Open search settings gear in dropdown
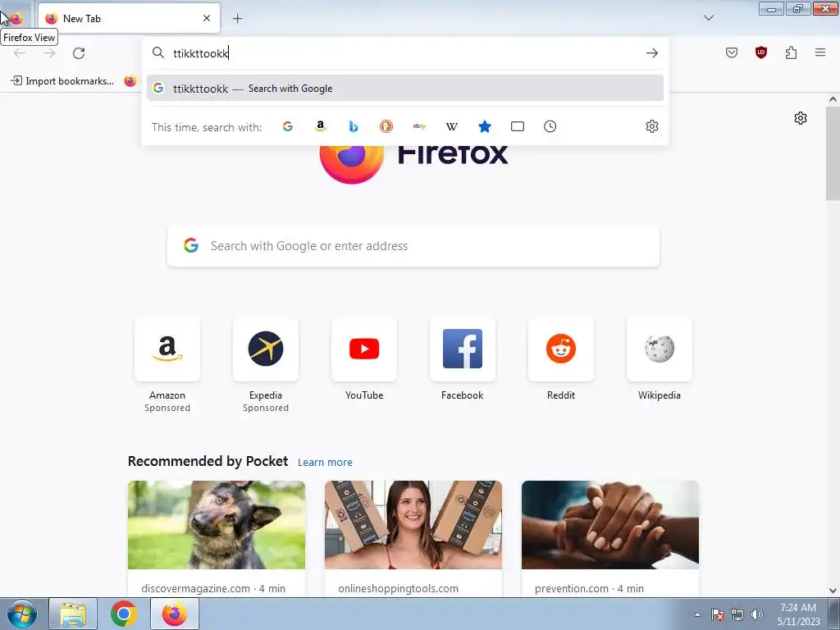The width and height of the screenshot is (840, 630). pos(652,126)
